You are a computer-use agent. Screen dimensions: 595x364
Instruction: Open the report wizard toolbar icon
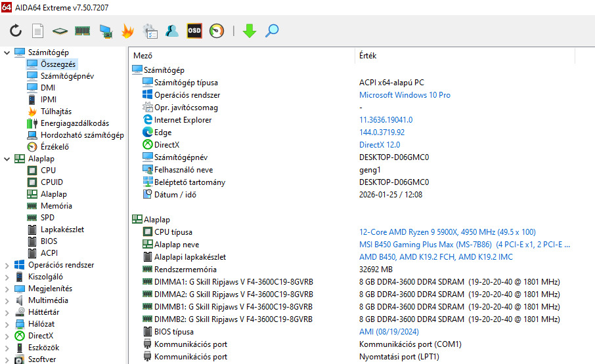(150, 31)
